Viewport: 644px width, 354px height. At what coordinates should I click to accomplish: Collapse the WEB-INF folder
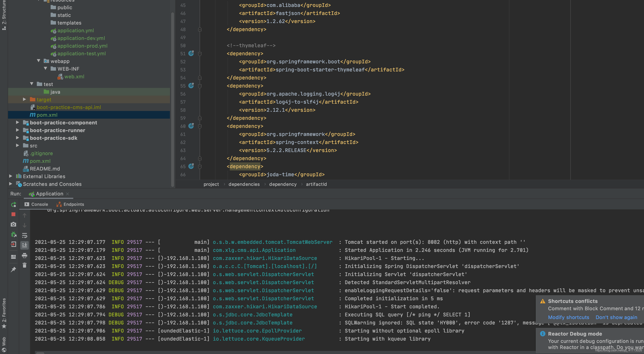pos(45,69)
